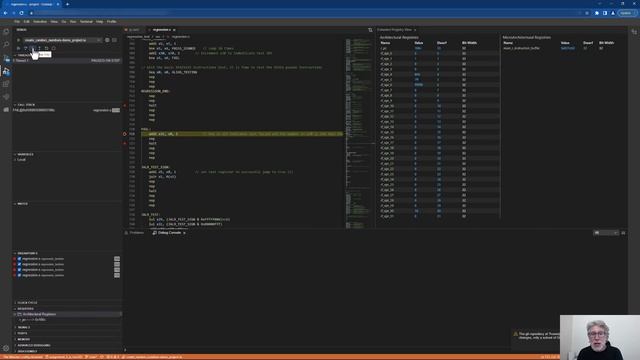Click the Step Over debug control
This screenshot has width=640, height=360.
[25, 48]
